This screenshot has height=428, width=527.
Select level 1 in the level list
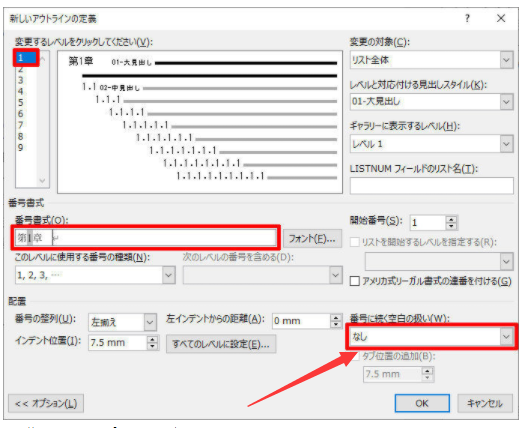(x=27, y=58)
